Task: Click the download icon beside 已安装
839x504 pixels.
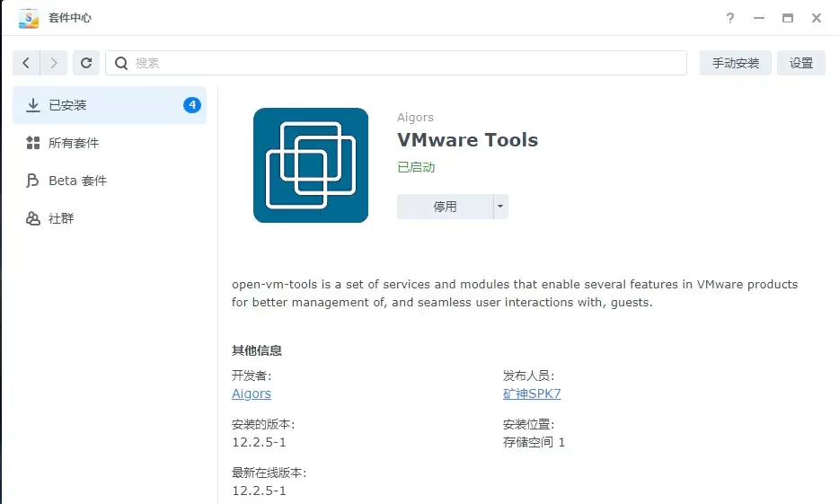Action: pyautogui.click(x=33, y=105)
